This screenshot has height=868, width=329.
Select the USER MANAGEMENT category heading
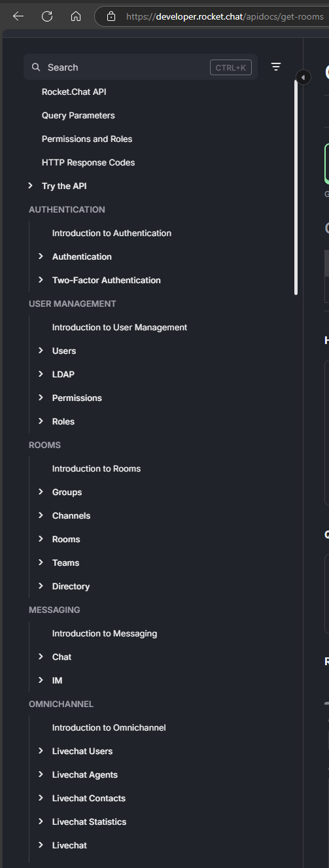click(73, 304)
